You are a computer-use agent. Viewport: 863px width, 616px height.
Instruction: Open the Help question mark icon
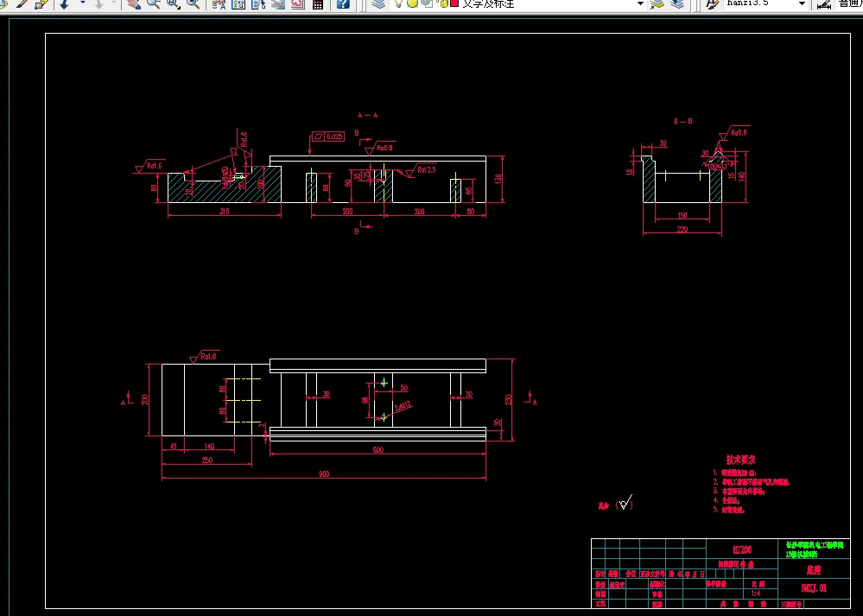point(343,3)
